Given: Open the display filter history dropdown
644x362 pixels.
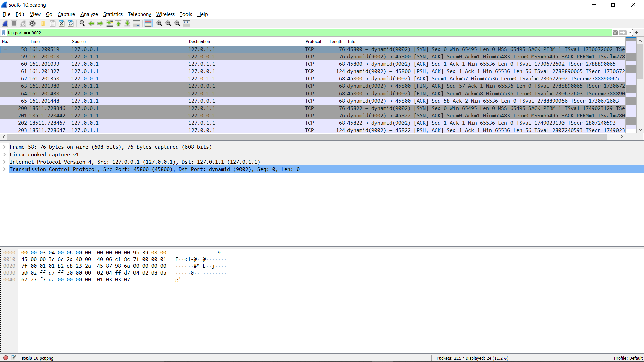Looking at the screenshot, I should coord(630,33).
